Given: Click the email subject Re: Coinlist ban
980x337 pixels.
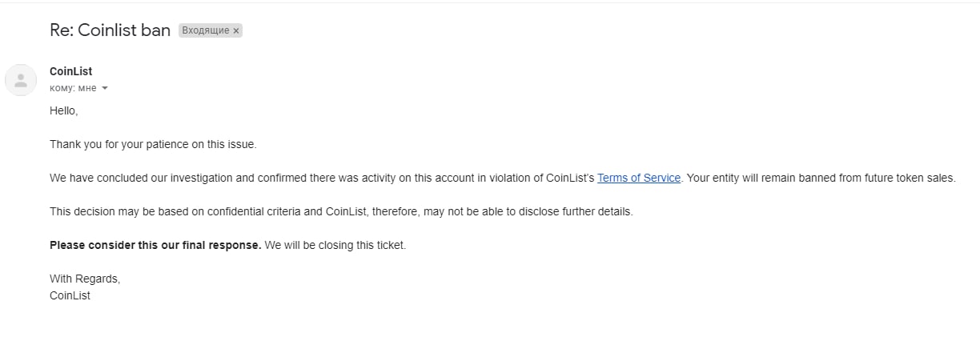Looking at the screenshot, I should pyautogui.click(x=110, y=30).
